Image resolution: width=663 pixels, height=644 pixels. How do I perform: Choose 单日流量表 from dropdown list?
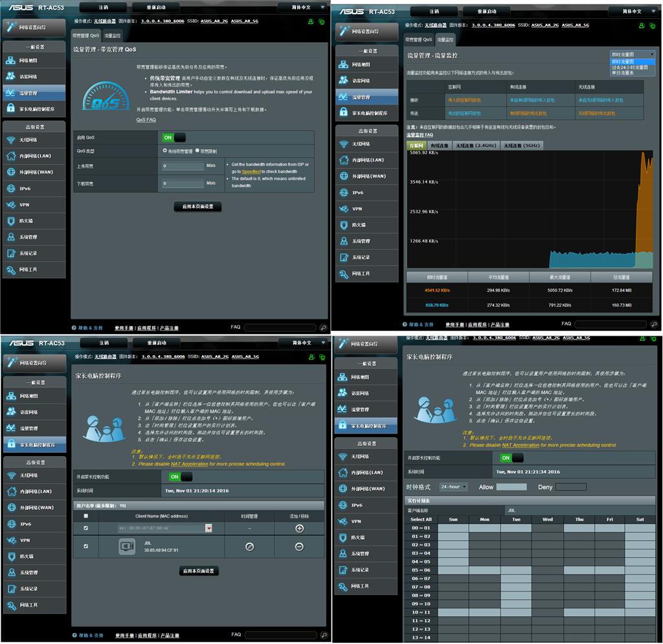pos(623,73)
